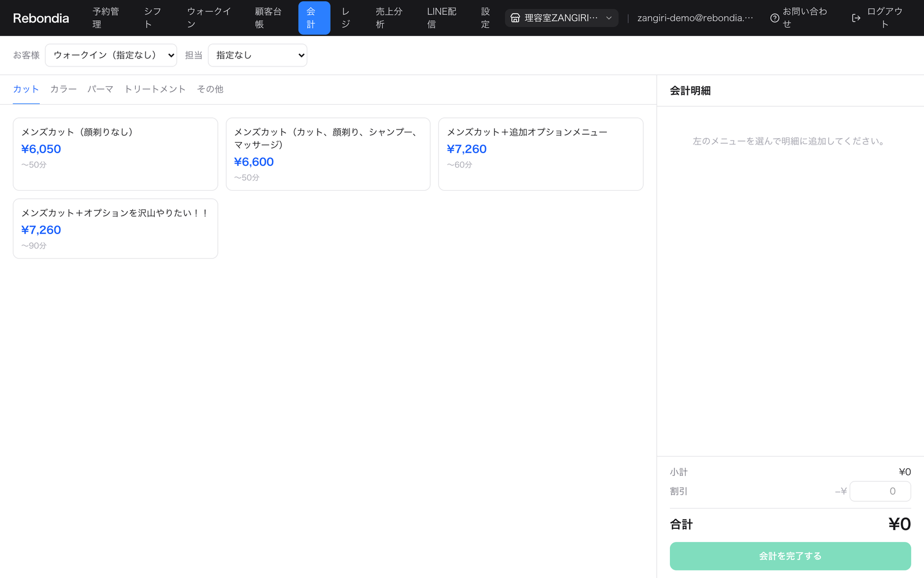The height and width of the screenshot is (578, 924).
Task: Click the ～60分 duration text
Action: click(460, 165)
